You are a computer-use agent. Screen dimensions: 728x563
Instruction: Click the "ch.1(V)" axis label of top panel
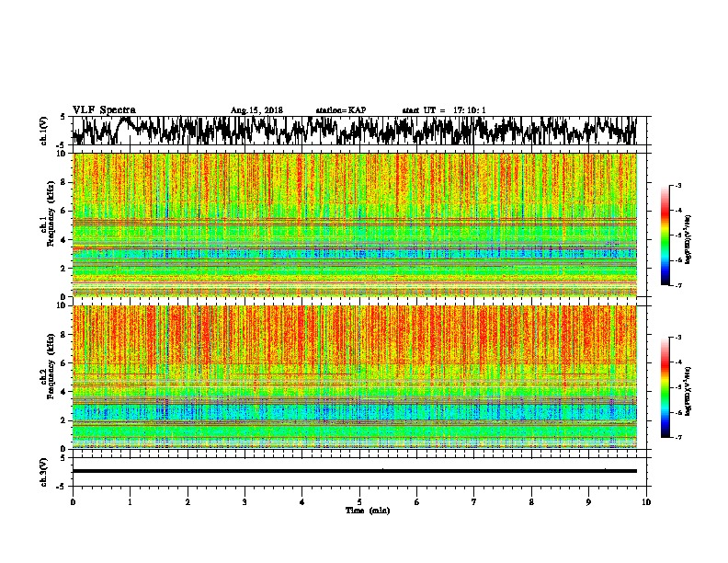44,131
